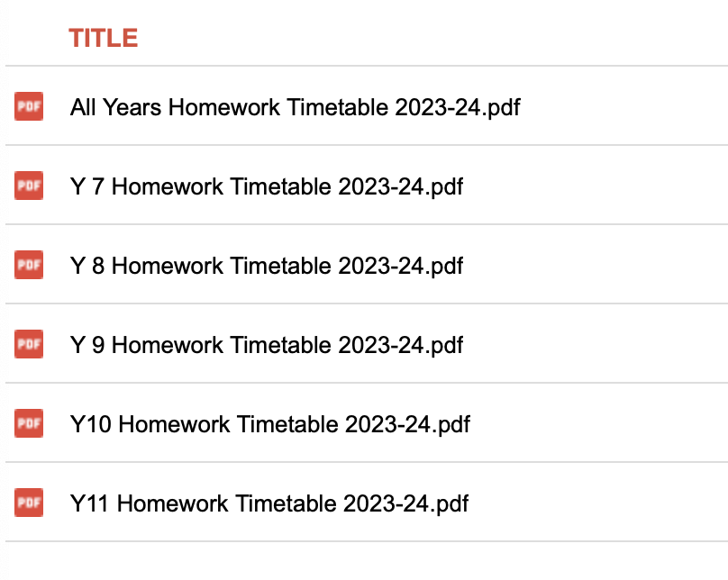Click the PDF icon beside Y 8 timetable
This screenshot has height=580, width=728.
(x=29, y=265)
